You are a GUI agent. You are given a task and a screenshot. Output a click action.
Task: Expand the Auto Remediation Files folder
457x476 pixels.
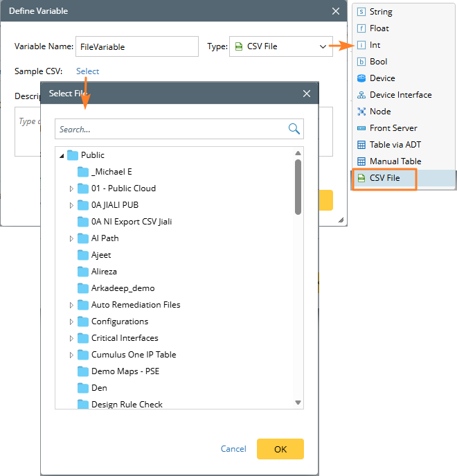pos(71,305)
